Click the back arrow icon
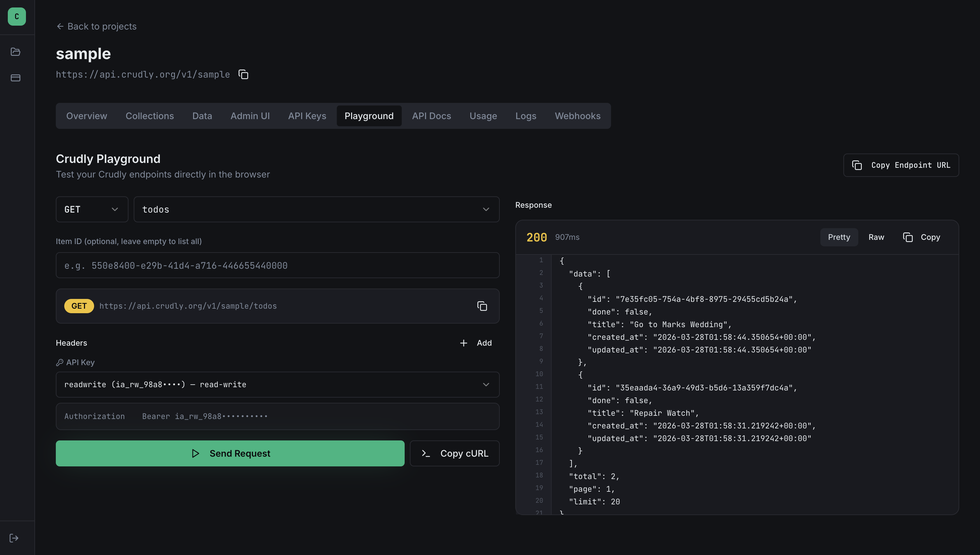 (x=60, y=26)
